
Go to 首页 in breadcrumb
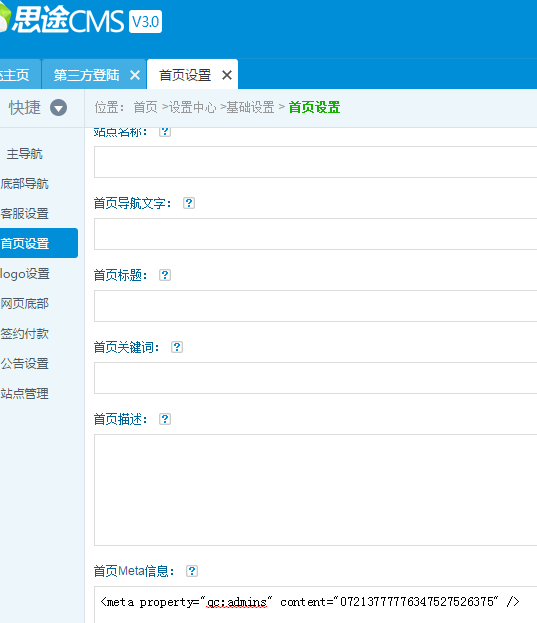click(x=145, y=107)
